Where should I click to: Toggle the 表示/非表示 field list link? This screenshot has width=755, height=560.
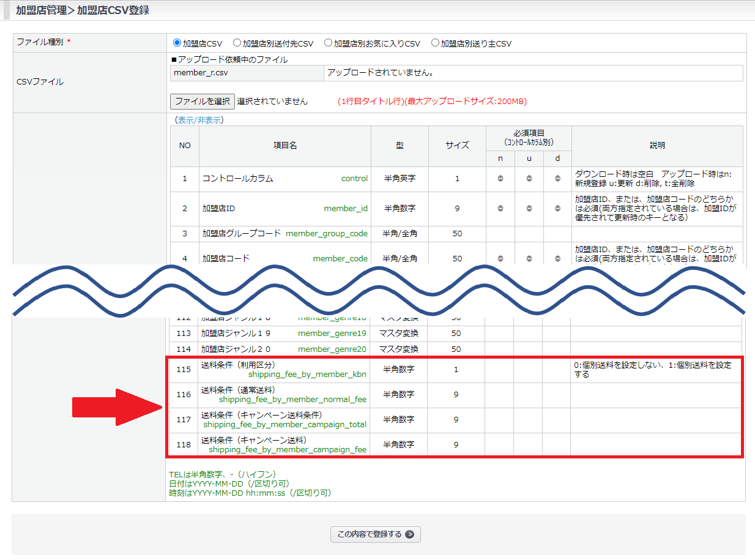coord(199,120)
